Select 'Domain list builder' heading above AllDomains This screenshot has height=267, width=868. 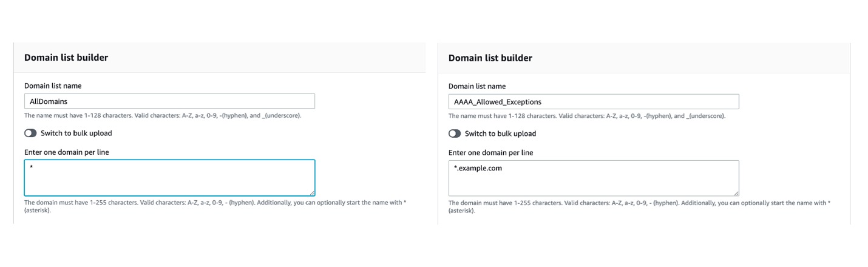pyautogui.click(x=66, y=58)
